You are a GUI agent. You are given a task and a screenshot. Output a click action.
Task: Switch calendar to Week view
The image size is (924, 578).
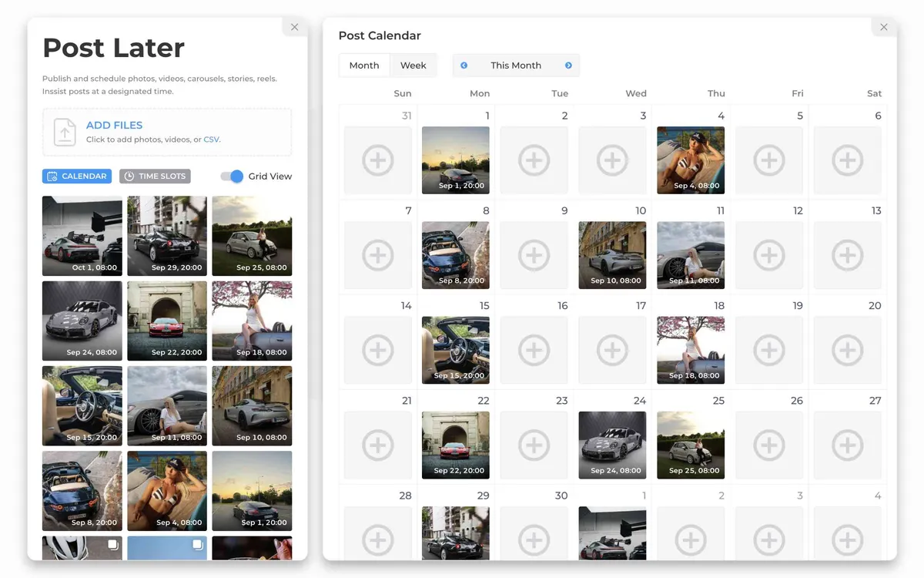(413, 66)
